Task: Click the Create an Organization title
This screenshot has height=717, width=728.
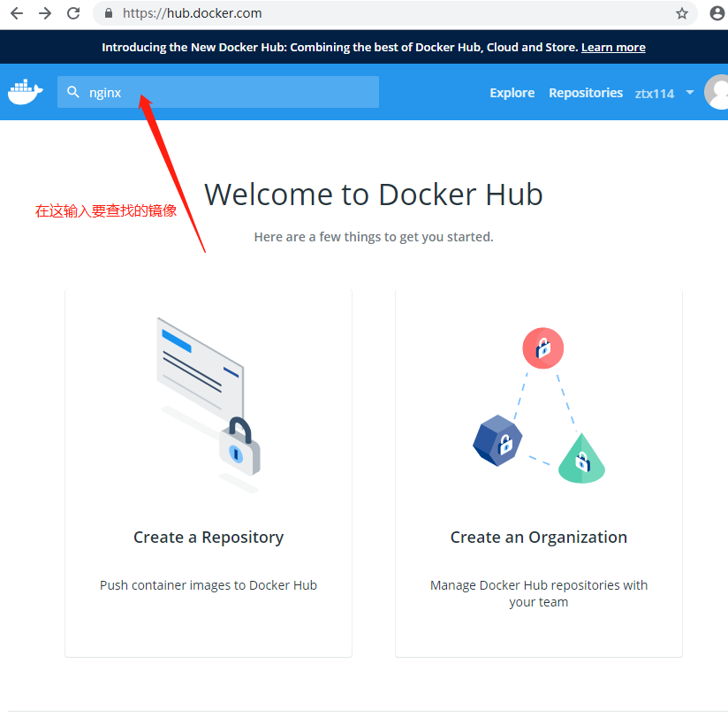Action: coord(539,538)
